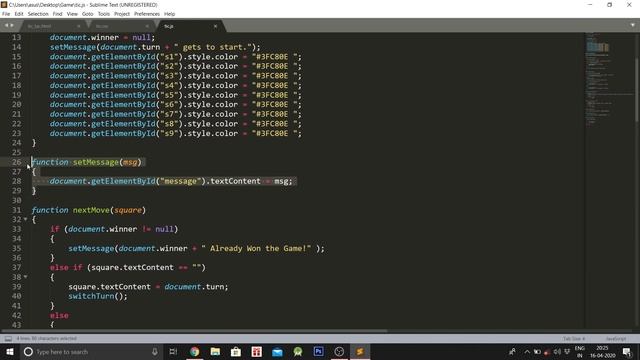Open the red gift-box app on the taskbar
The width and height of the screenshot is (640, 360).
click(257, 351)
